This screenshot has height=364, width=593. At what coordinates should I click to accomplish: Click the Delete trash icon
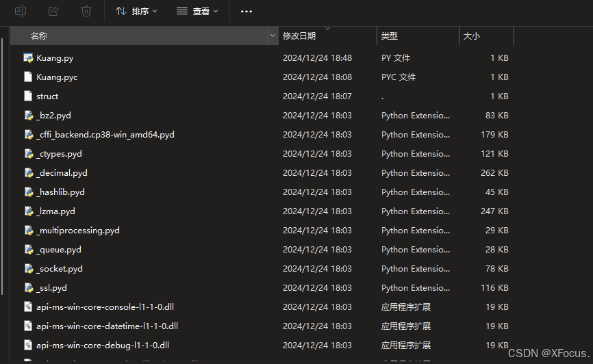click(x=86, y=11)
